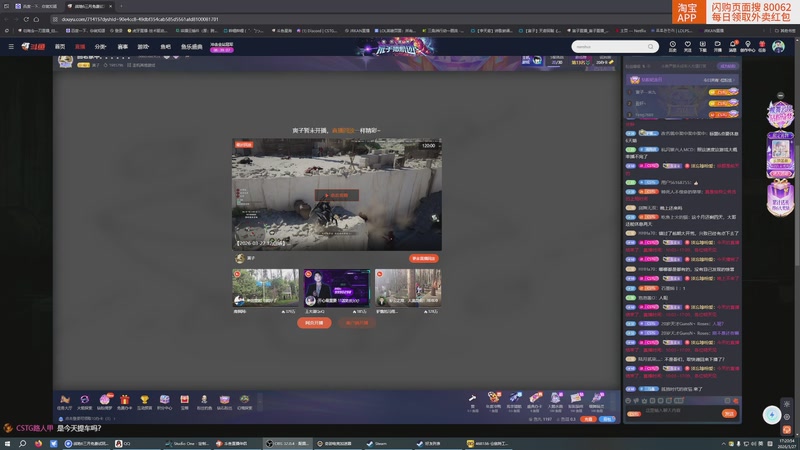Image resolution: width=800 pixels, height=450 pixels.
Task: Open the purple swirl activity icon
Action: tap(84, 402)
